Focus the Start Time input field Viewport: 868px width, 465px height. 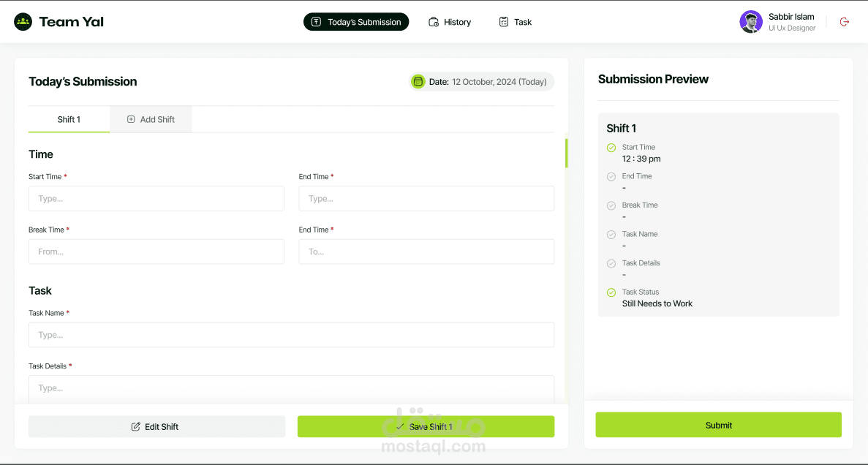[x=156, y=198]
